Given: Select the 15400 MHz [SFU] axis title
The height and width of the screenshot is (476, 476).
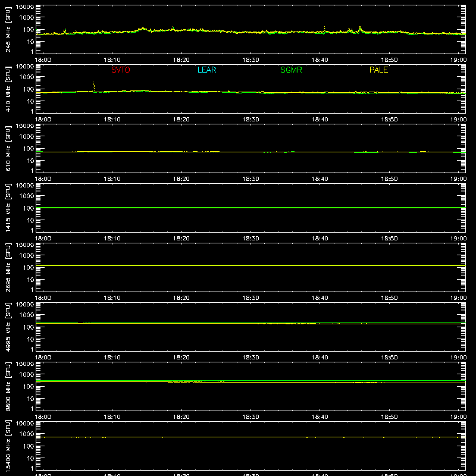Looking at the screenshot, I should pyautogui.click(x=8, y=446).
